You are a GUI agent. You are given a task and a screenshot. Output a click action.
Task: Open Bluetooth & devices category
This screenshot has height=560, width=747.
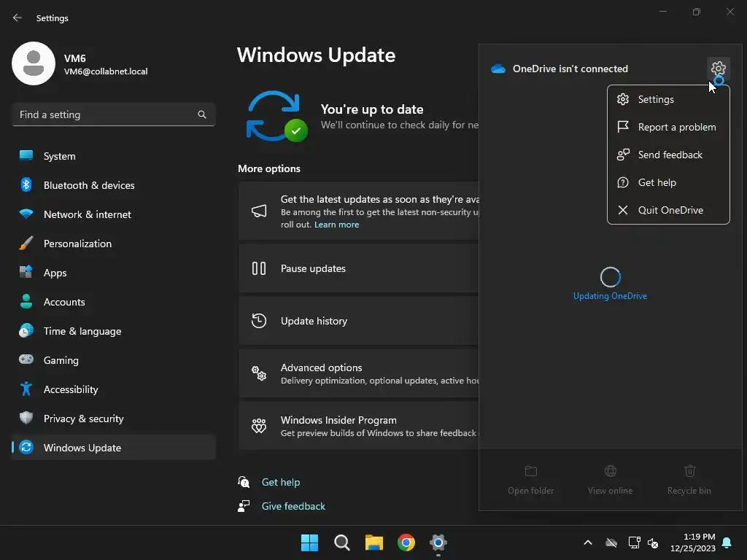click(113, 185)
